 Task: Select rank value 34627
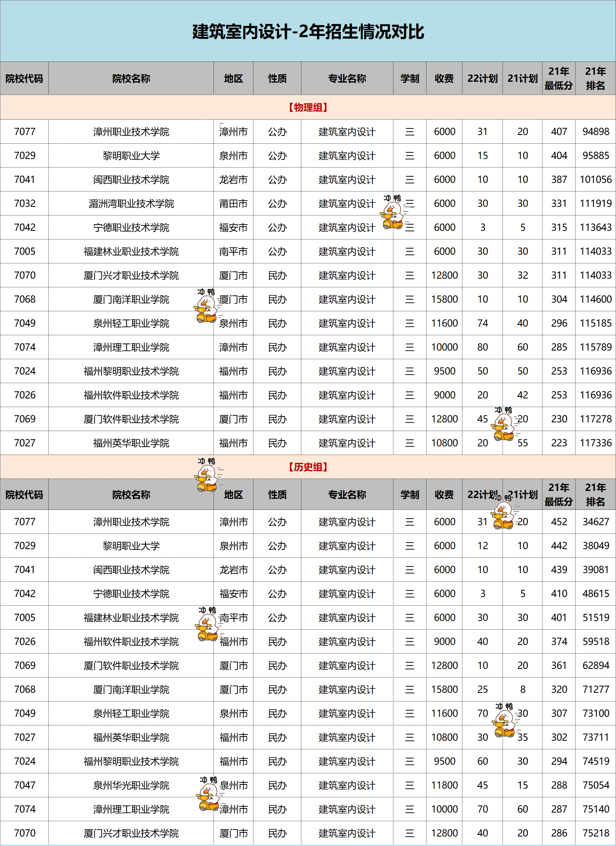(x=596, y=522)
